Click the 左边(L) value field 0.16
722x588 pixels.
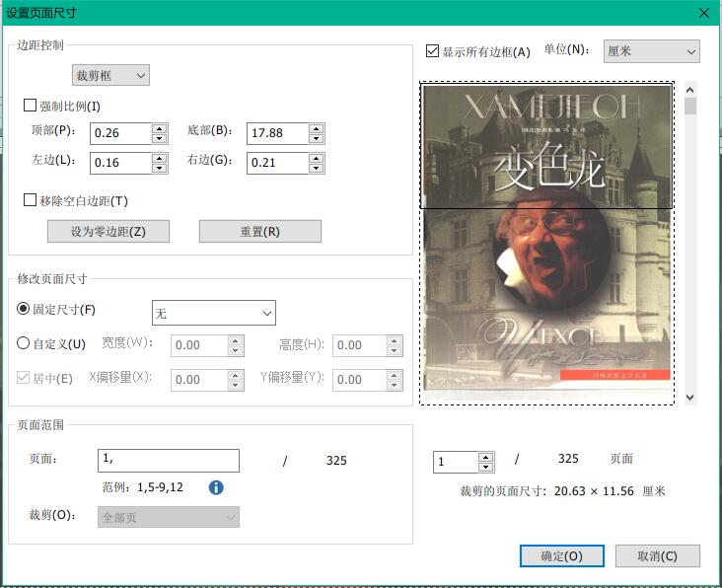point(121,163)
